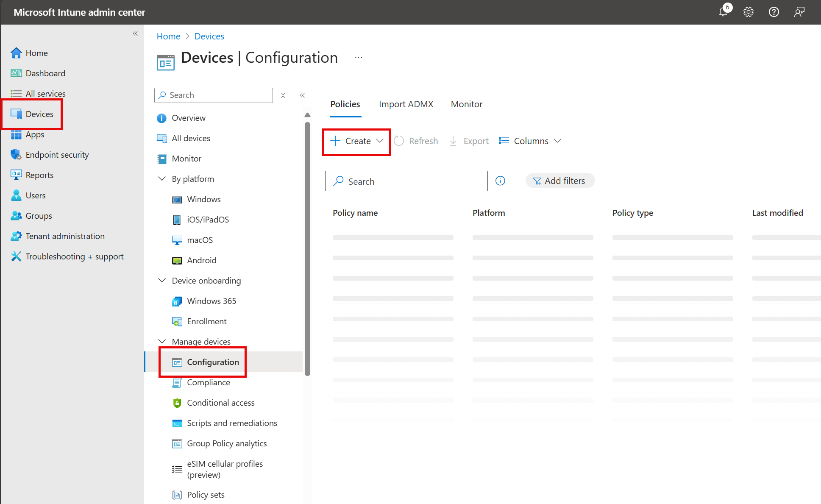Click the resource menu vertical scrollbar
Screen dimensions: 821x504
click(x=308, y=249)
